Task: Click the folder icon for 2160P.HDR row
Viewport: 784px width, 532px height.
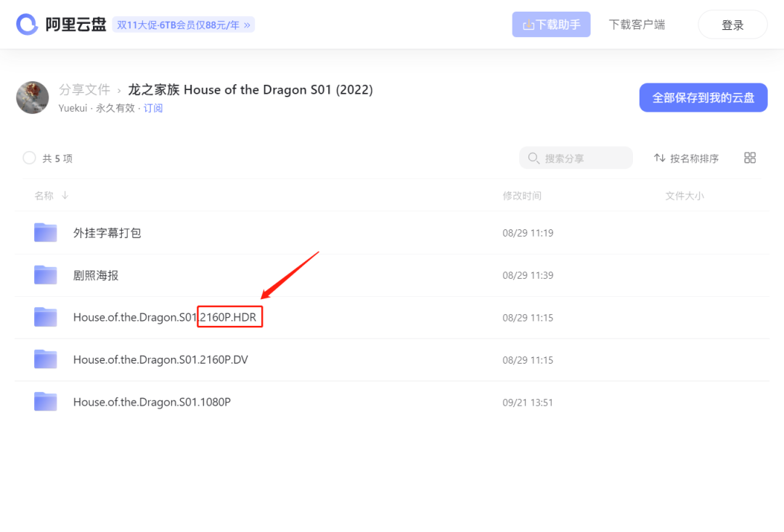Action: [x=46, y=317]
